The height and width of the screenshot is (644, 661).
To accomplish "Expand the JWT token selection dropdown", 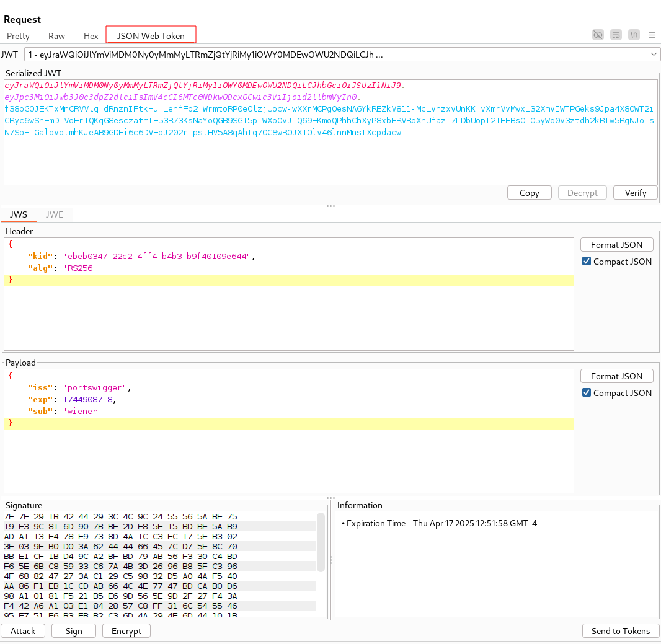I will click(x=654, y=55).
